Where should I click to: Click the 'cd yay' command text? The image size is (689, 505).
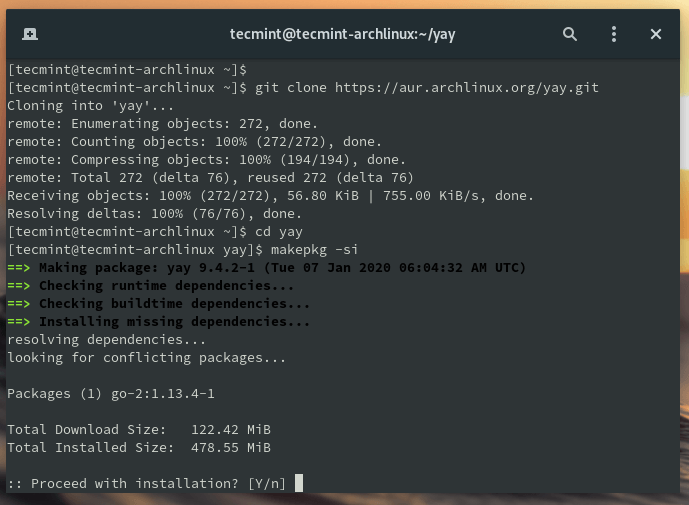point(279,232)
